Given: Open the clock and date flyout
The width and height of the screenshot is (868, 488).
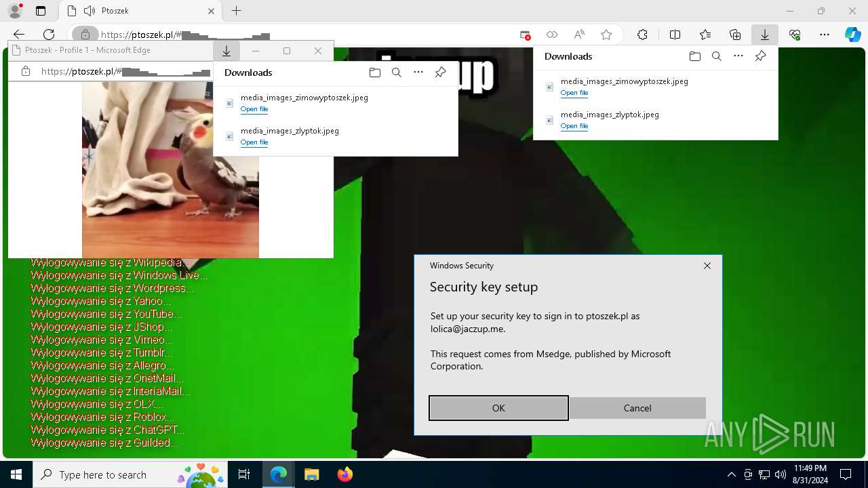Looking at the screenshot, I should 810,474.
